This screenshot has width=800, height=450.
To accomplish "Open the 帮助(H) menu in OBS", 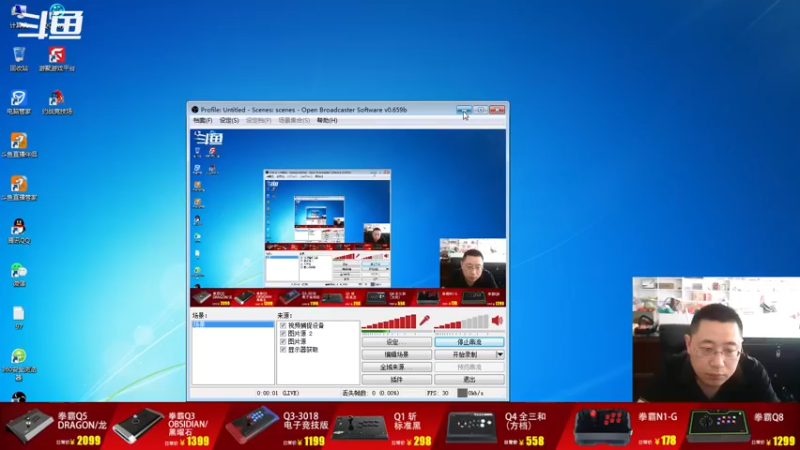I will 327,120.
